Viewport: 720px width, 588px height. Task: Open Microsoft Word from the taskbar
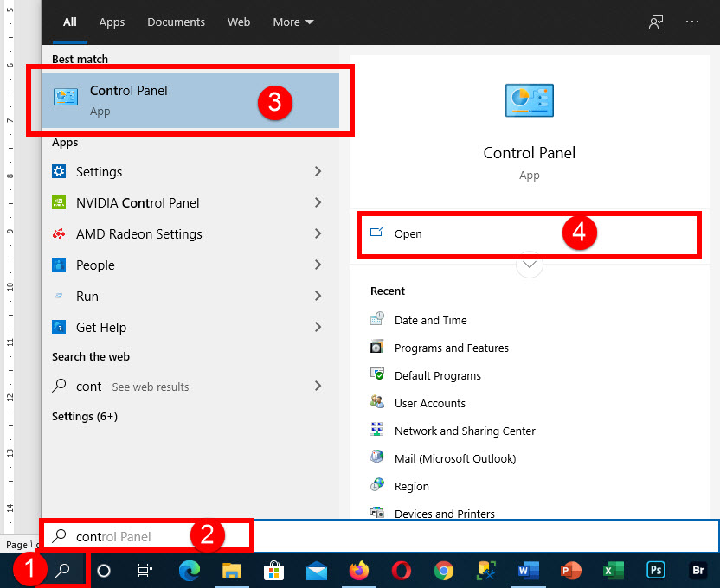pos(528,571)
